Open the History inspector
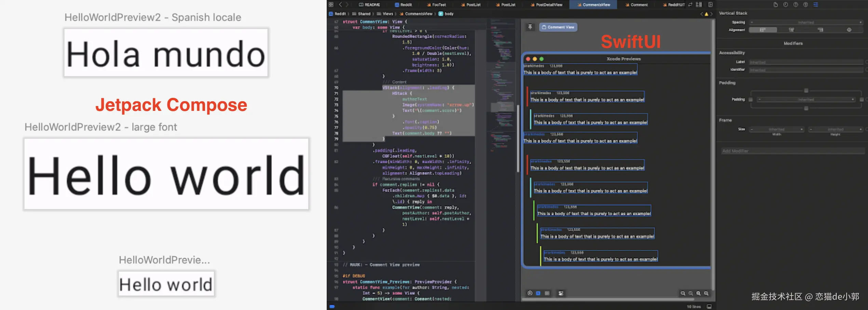Image resolution: width=868 pixels, height=310 pixels. pos(786,4)
